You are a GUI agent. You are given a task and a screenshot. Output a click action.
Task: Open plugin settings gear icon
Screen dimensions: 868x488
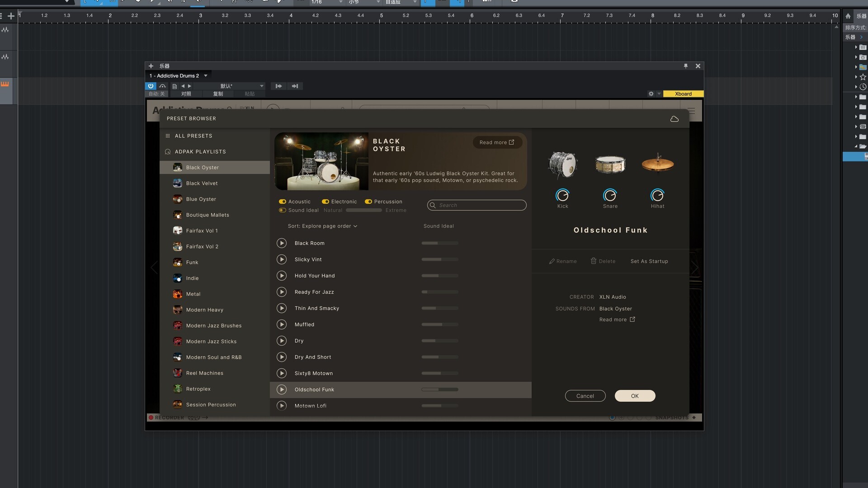tap(651, 94)
